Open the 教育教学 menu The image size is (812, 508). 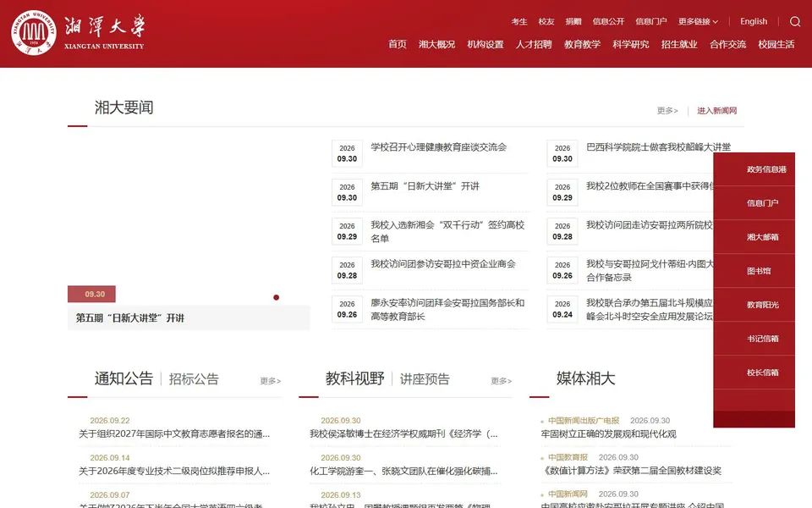(x=582, y=45)
